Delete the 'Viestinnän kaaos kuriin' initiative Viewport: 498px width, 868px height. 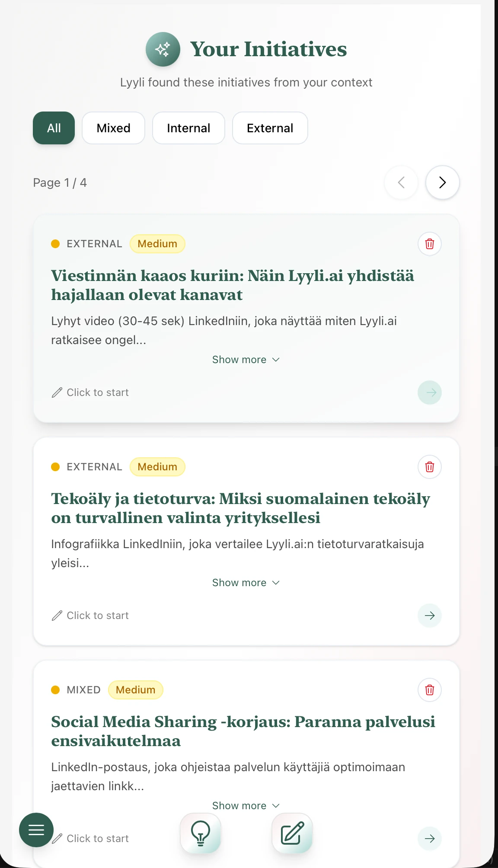click(429, 244)
